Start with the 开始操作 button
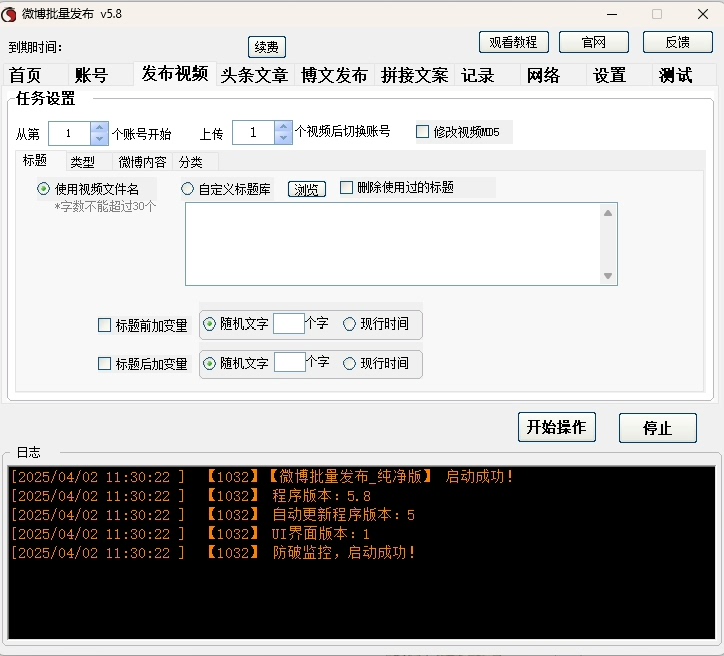The image size is (724, 656). [x=556, y=427]
